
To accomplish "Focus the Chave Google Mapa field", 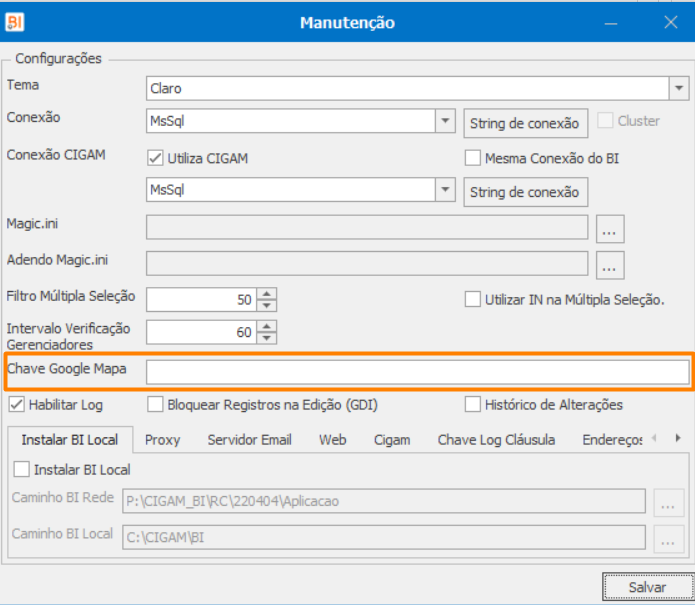I will click(x=417, y=372).
